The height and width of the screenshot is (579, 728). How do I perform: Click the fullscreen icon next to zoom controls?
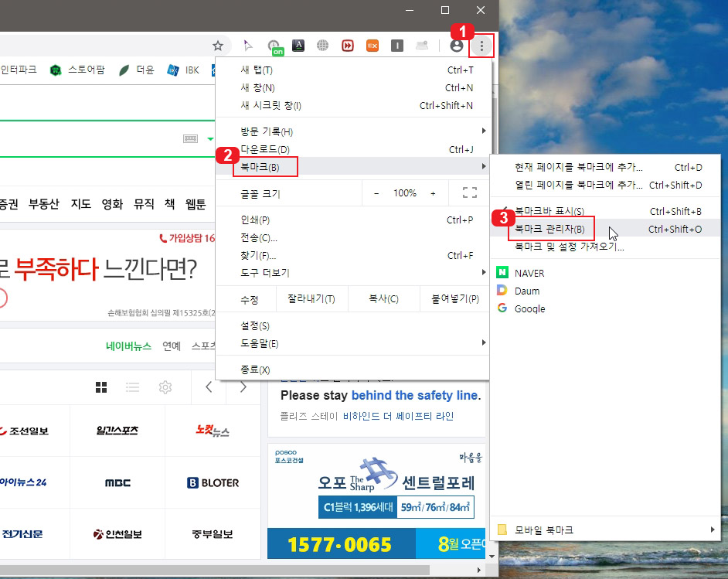pyautogui.click(x=469, y=192)
